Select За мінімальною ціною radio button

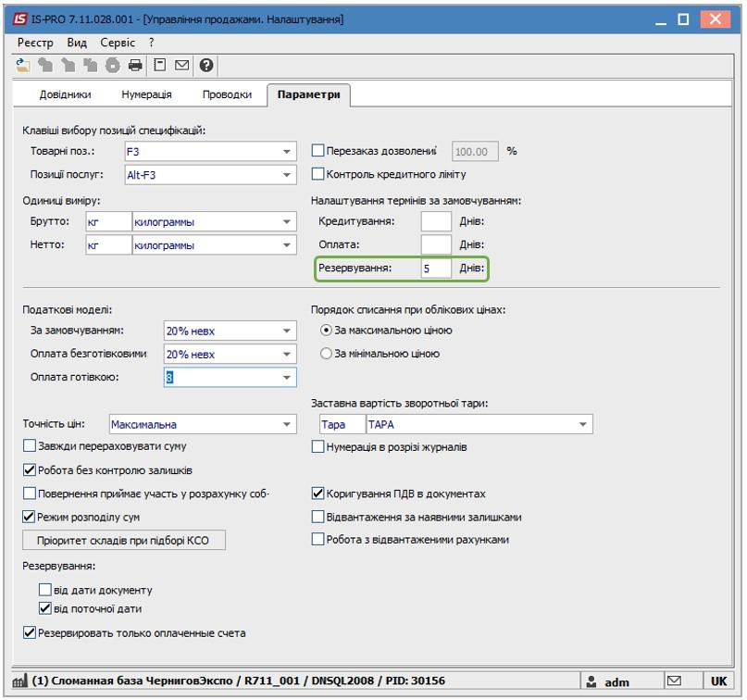(326, 354)
